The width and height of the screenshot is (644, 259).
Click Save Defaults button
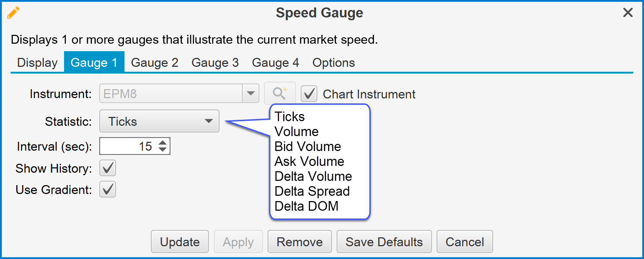coord(384,242)
